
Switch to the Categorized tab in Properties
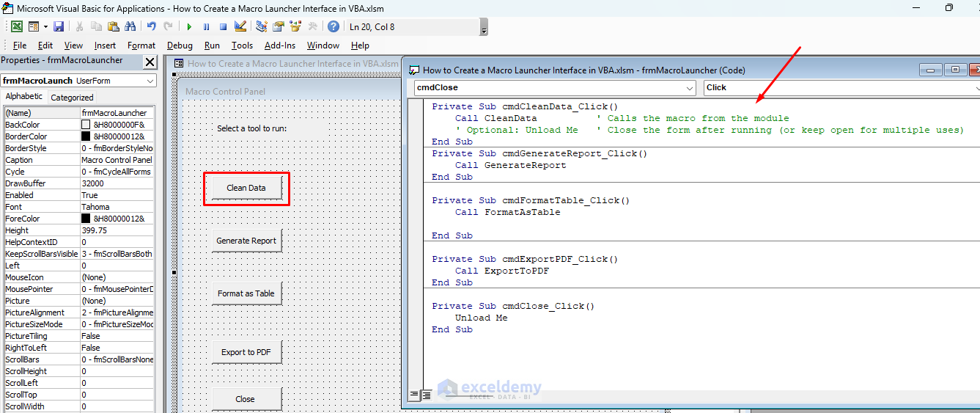tap(72, 97)
